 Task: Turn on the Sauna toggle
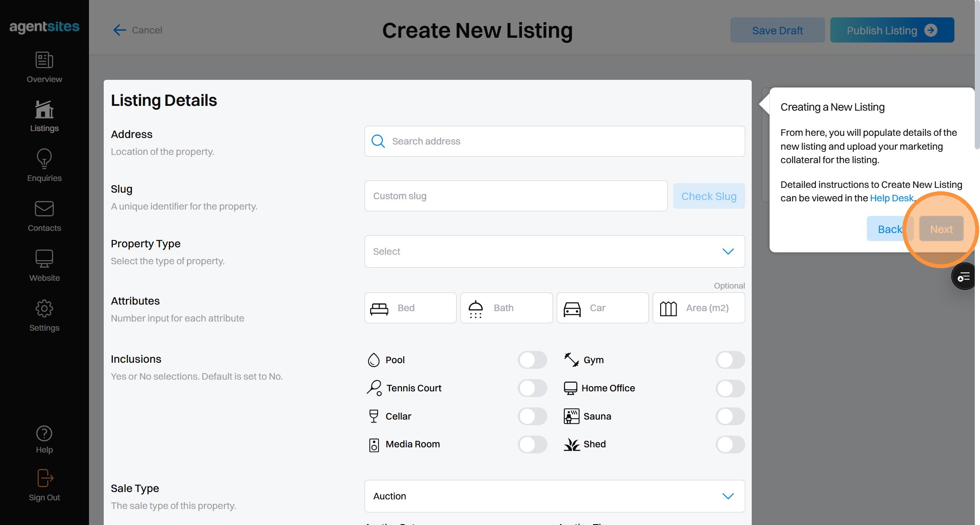pyautogui.click(x=730, y=417)
